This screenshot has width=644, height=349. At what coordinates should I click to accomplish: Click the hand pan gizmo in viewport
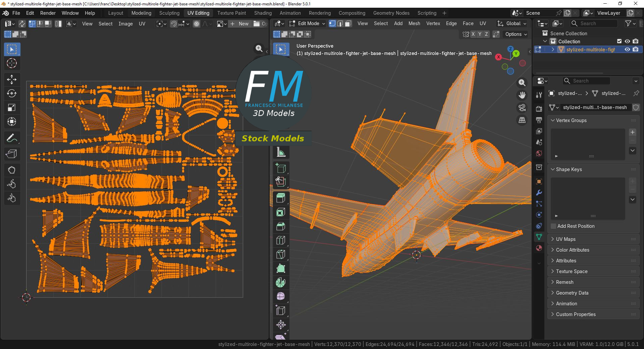click(522, 95)
